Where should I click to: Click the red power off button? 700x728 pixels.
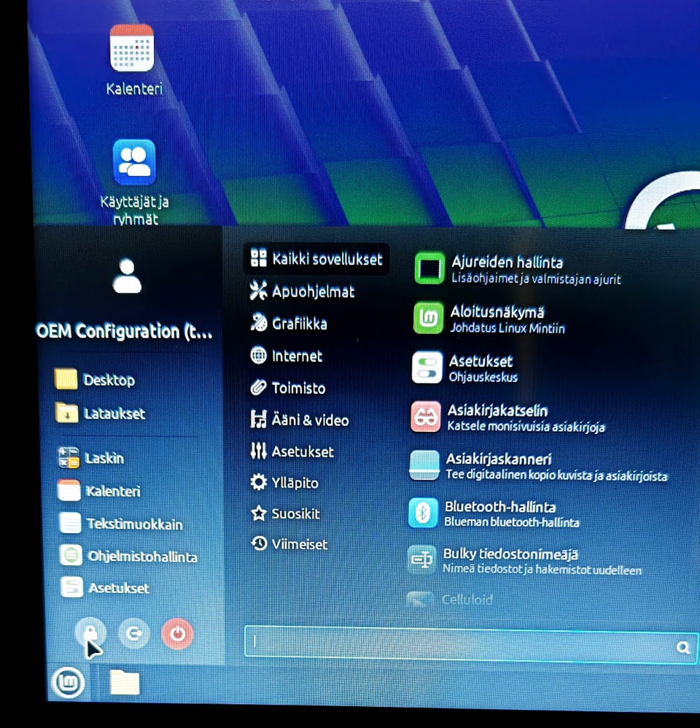coord(177,633)
